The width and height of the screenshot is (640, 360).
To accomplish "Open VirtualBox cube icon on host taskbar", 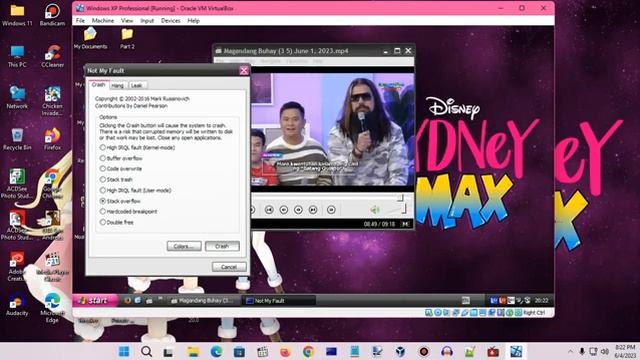I will (400, 351).
